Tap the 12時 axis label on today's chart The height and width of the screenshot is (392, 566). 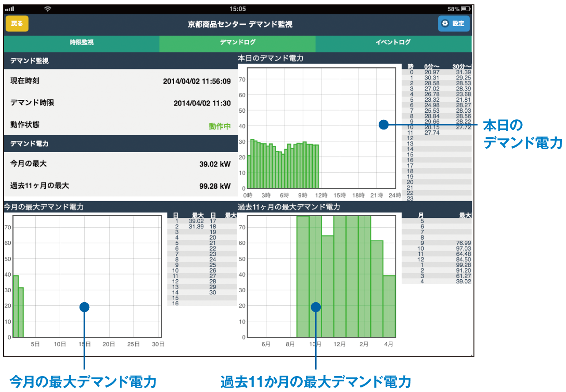tap(321, 195)
